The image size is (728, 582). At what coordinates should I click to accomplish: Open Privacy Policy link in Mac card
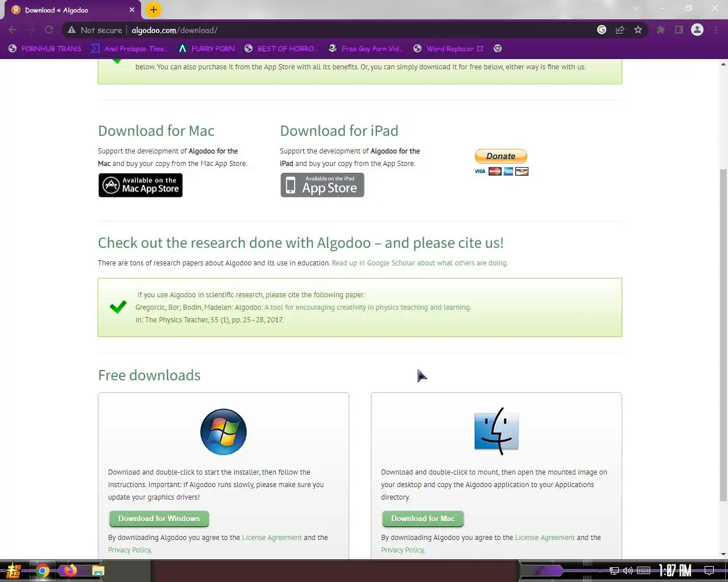pyautogui.click(x=403, y=550)
